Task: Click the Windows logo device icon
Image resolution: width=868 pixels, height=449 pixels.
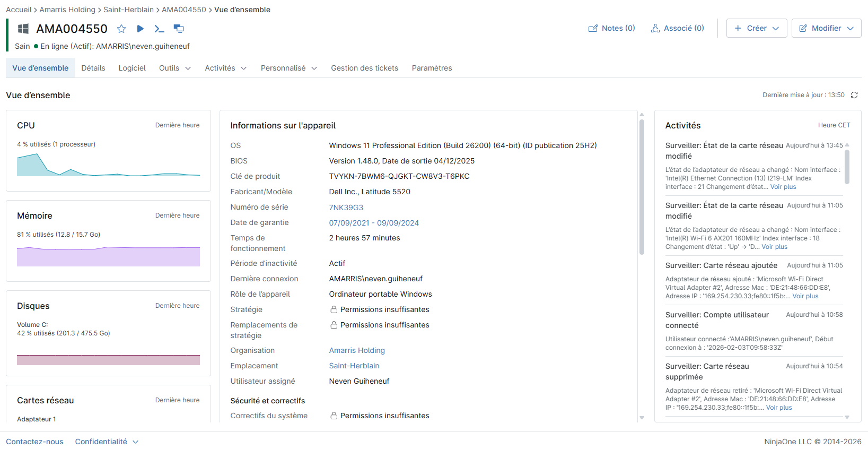Action: [x=23, y=29]
